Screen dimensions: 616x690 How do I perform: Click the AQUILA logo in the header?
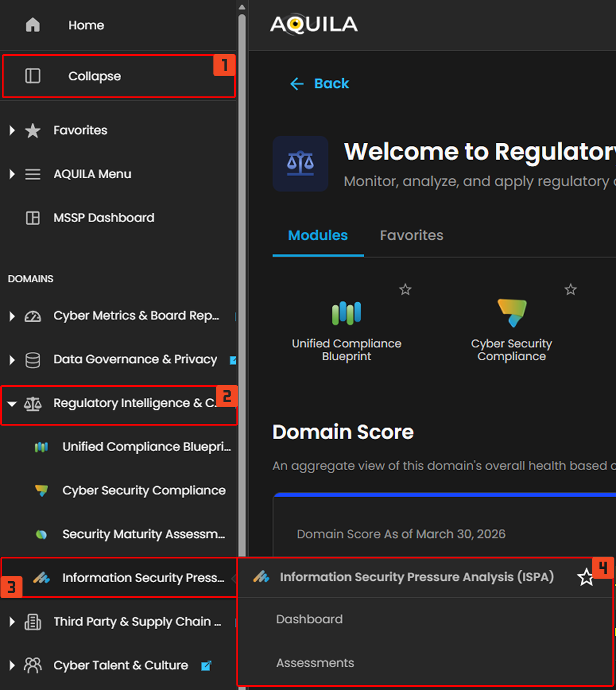click(314, 24)
